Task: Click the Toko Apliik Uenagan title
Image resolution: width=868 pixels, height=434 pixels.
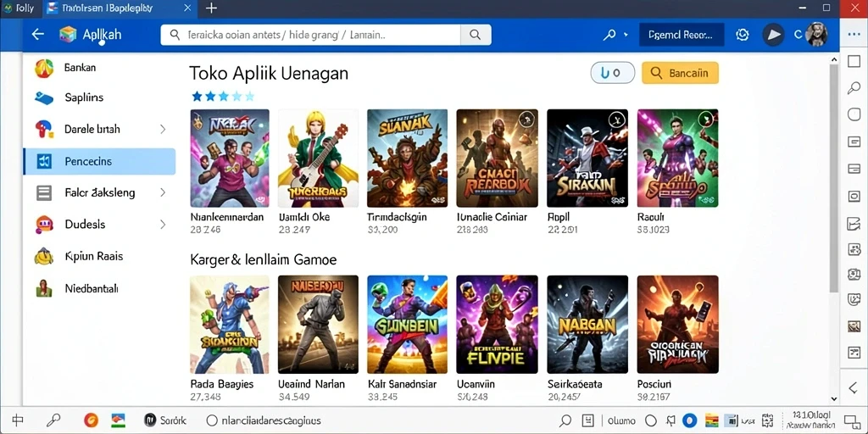Action: tap(269, 74)
